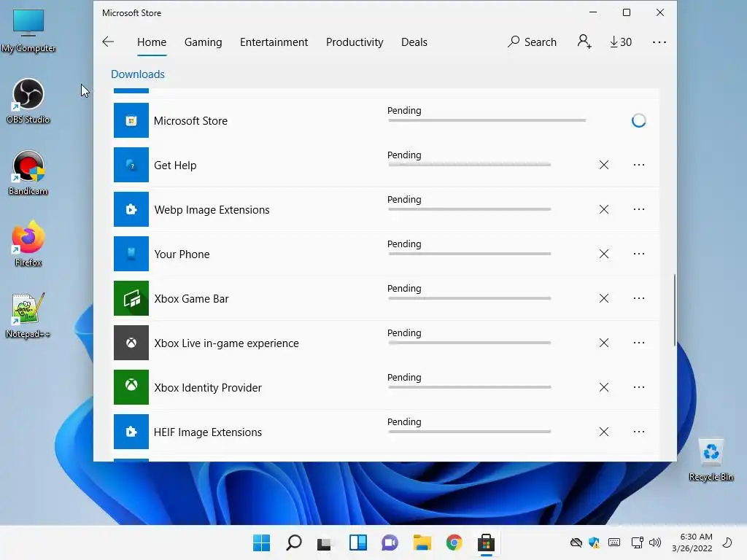747x560 pixels.
Task: Open more options for Your Phone
Action: coord(639,254)
